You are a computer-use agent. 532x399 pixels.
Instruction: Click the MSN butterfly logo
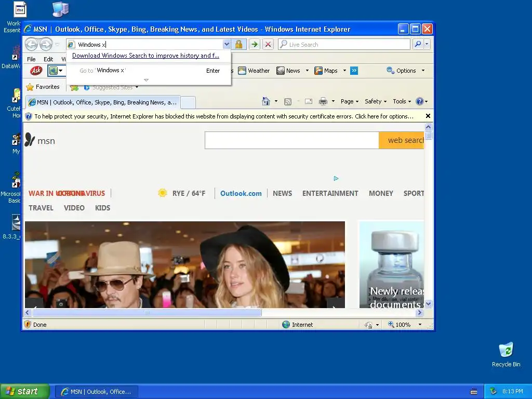click(x=30, y=139)
